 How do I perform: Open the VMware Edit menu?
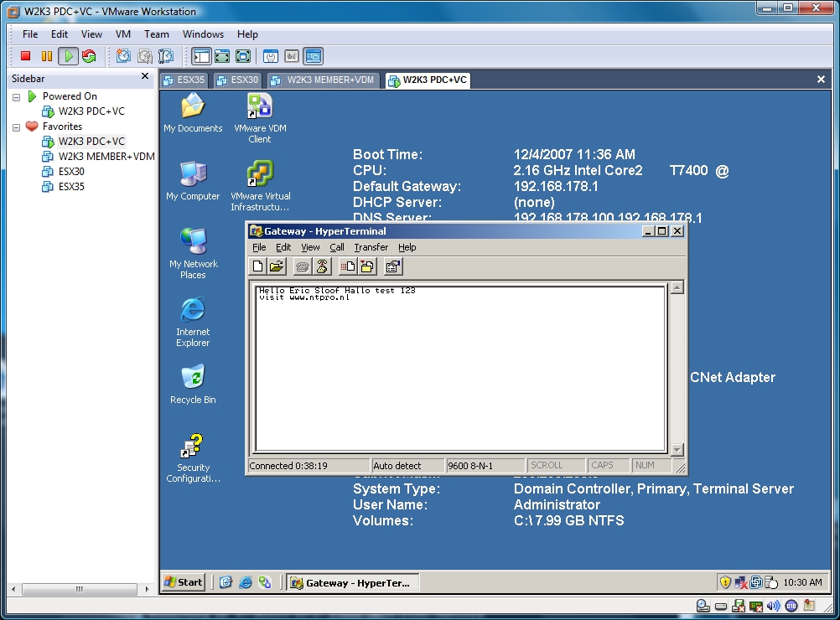[x=60, y=34]
